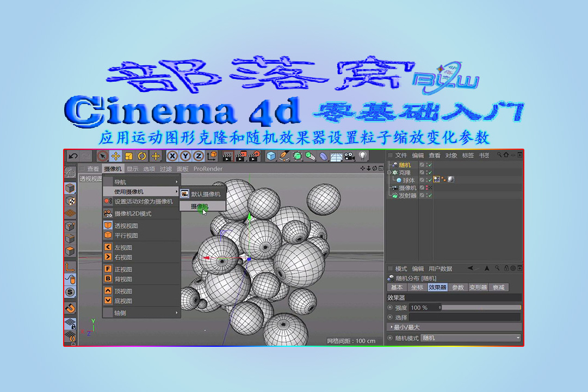Select the live selection arrow tool
Screen dimensions: 588x392
click(x=102, y=156)
